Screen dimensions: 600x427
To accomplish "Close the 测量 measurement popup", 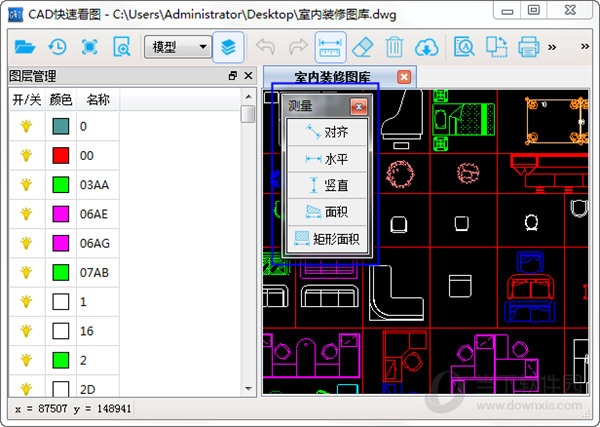I will (x=359, y=106).
